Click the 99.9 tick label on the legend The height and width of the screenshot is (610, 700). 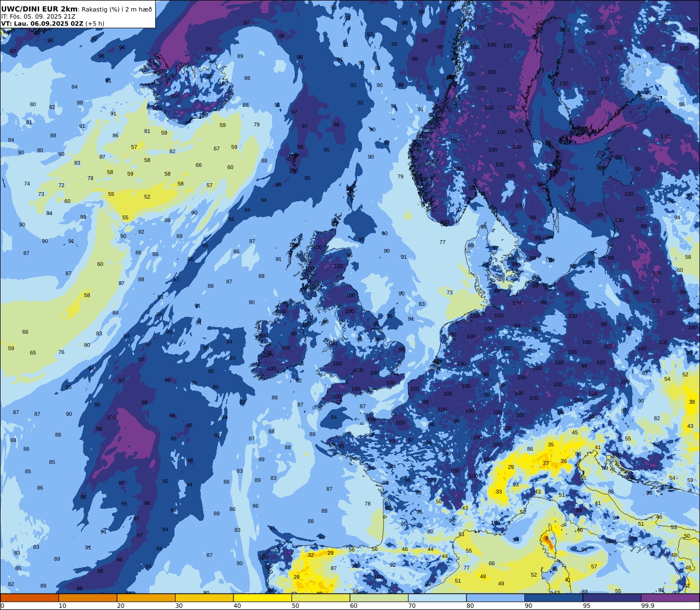[x=647, y=606]
